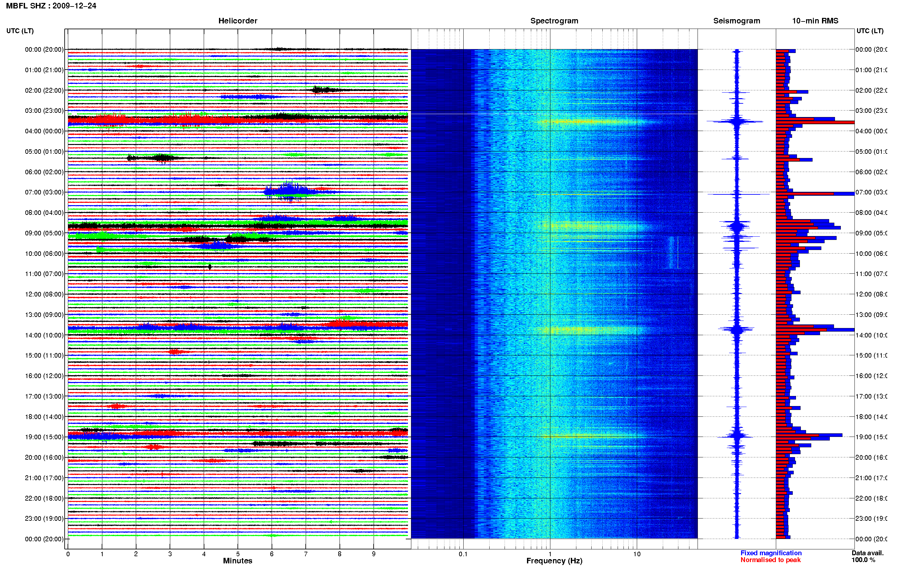Click the black wave packet after 05:00
Screen dimensions: 924x578
pos(157,158)
